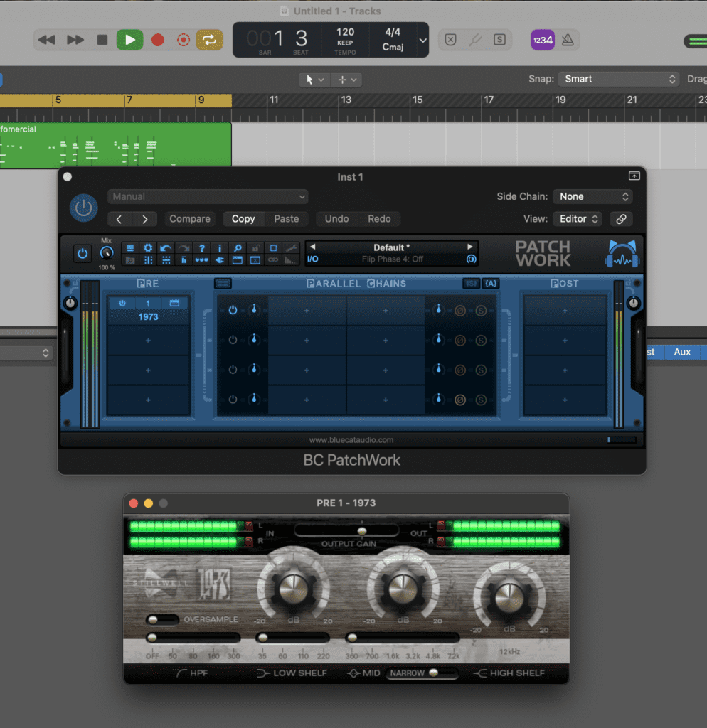Click Undo in the plugin header
707x728 pixels.
(x=336, y=219)
